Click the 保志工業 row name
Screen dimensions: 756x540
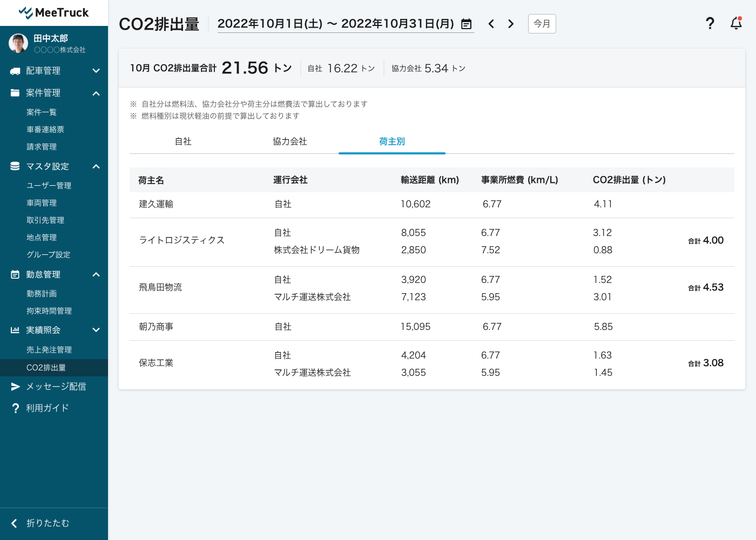[x=156, y=363]
